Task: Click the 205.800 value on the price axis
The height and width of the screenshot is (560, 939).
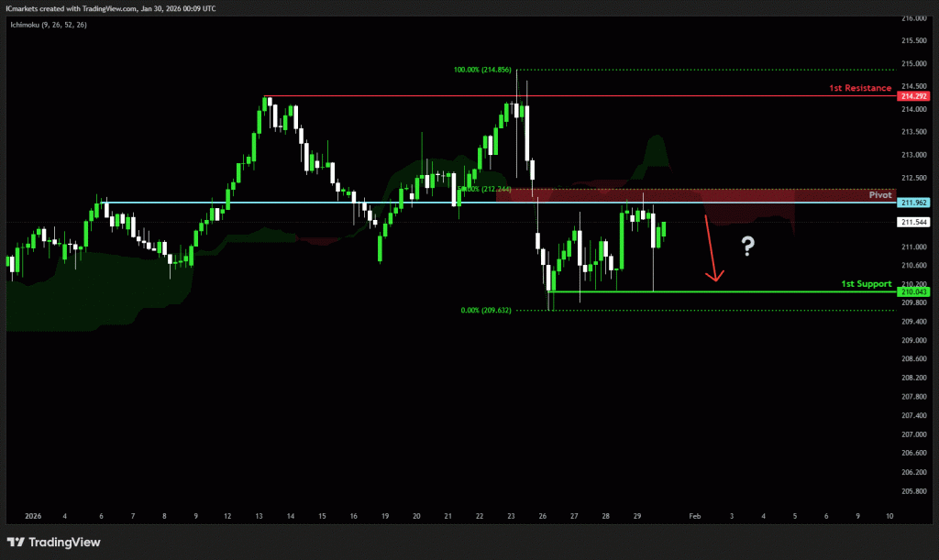Action: (912, 491)
